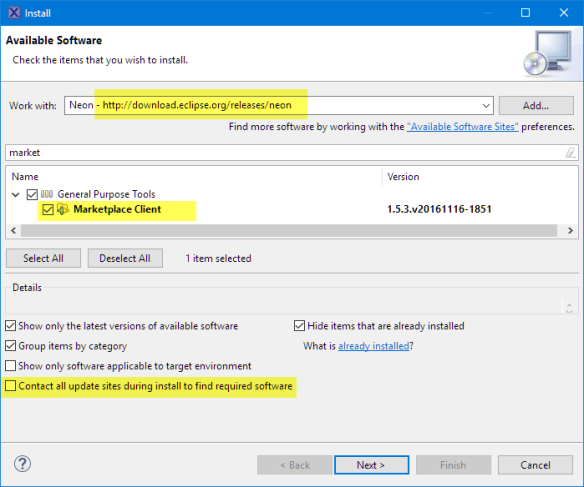Click the Version column header
The height and width of the screenshot is (487, 584).
coord(403,176)
